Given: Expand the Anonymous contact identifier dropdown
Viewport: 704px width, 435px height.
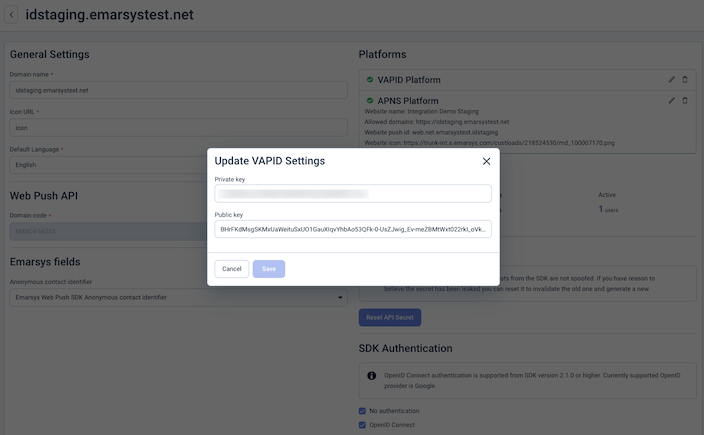Looking at the screenshot, I should (x=178, y=297).
